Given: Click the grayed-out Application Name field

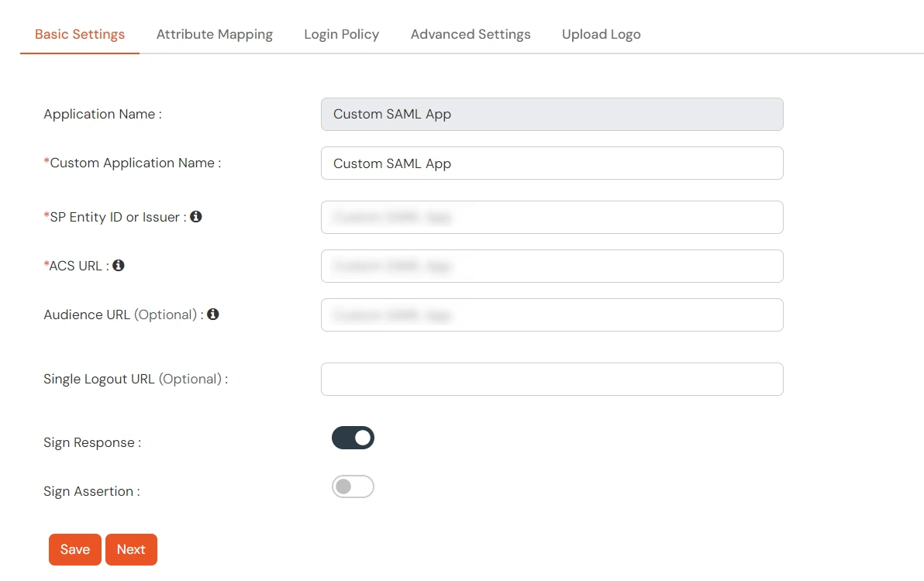Looking at the screenshot, I should tap(552, 114).
